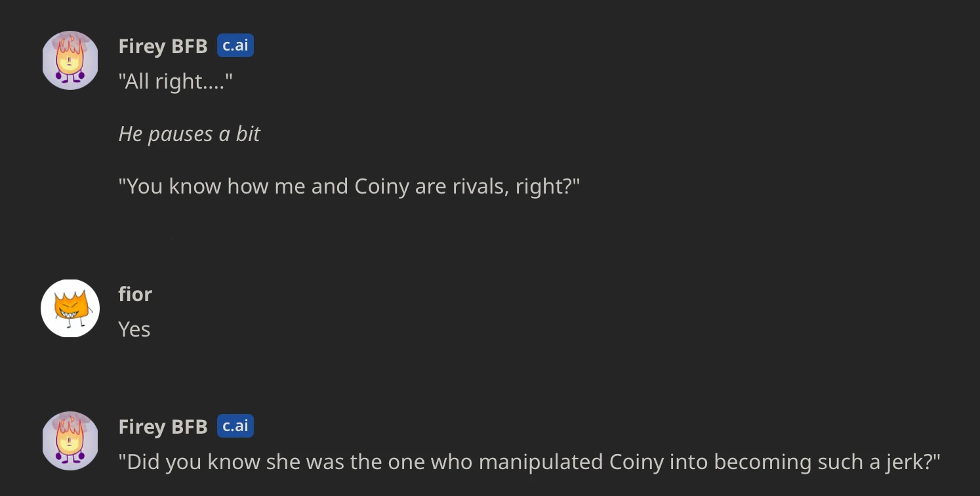This screenshot has height=496, width=980.
Task: Select fior's 'Yes' reply
Action: 134,329
